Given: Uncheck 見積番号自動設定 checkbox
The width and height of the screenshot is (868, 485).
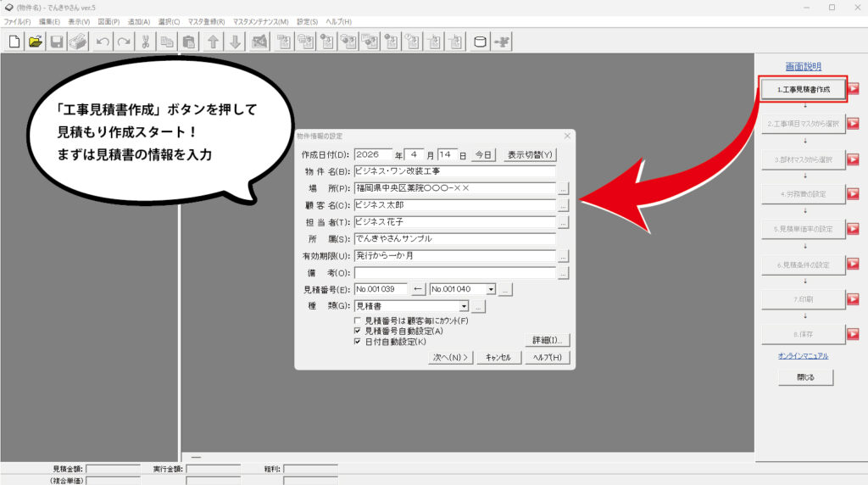Looking at the screenshot, I should tap(358, 331).
